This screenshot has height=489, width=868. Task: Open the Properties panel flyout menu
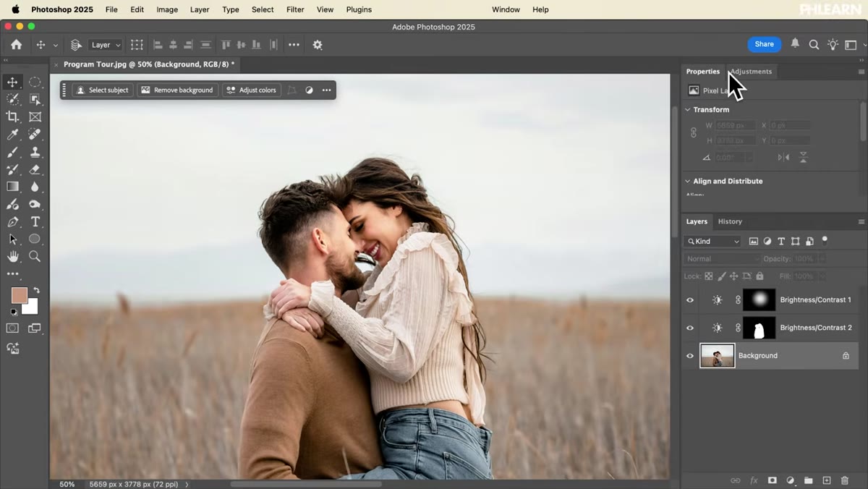tap(861, 72)
